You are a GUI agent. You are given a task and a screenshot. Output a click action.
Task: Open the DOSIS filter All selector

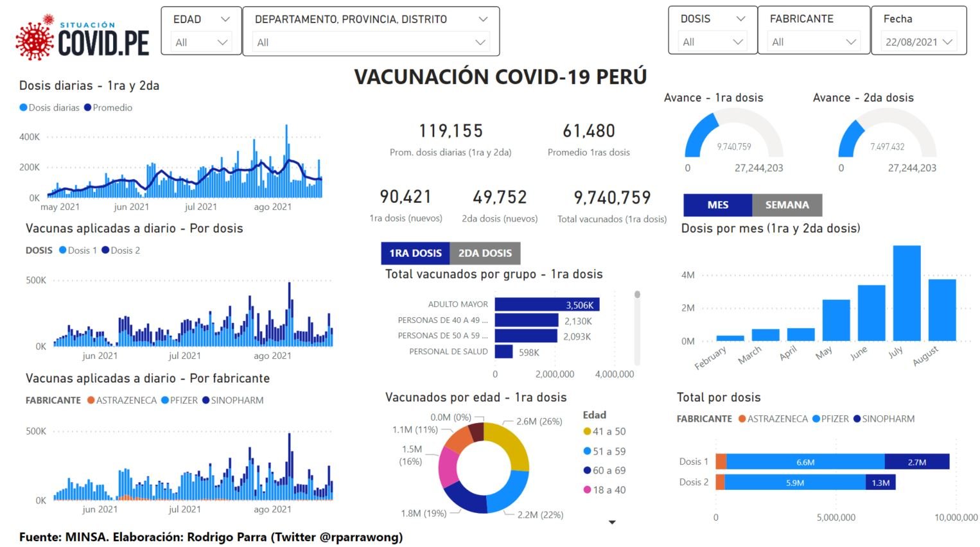712,42
